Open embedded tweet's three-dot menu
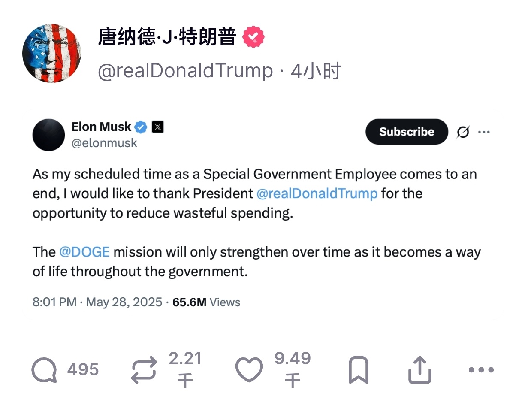Image resolution: width=525 pixels, height=420 pixels. (x=484, y=132)
